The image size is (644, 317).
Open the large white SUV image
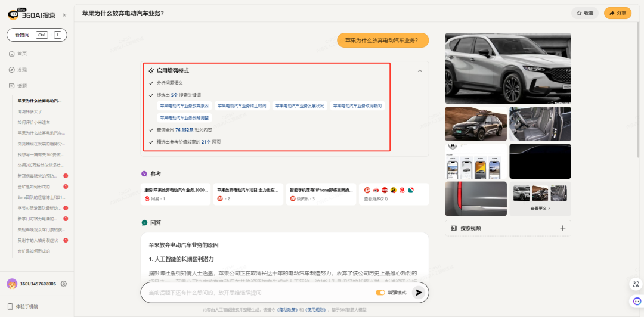tap(507, 69)
